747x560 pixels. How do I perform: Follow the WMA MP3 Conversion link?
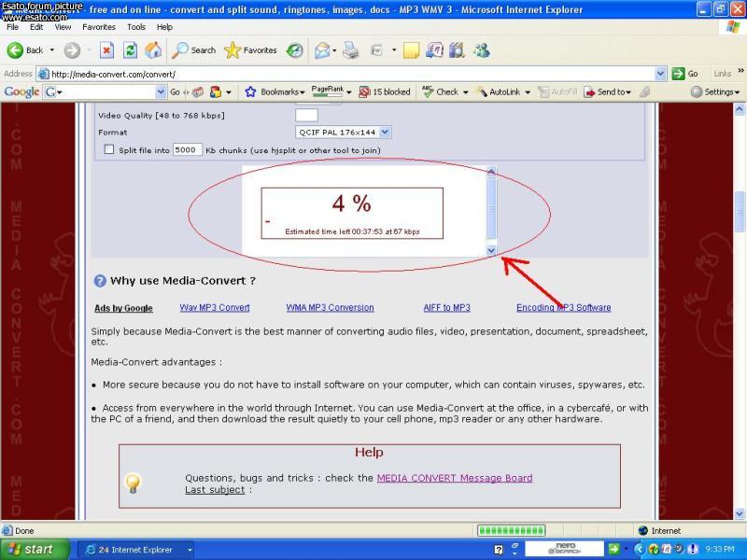point(330,308)
